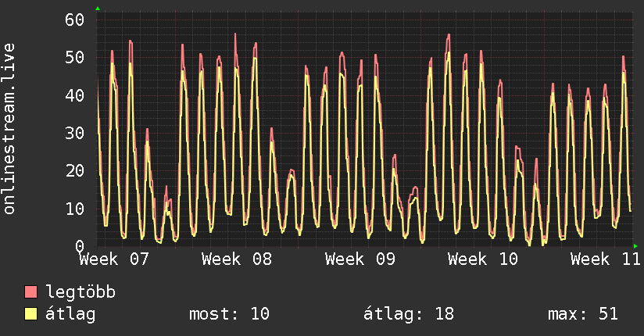
Task: Click the 60 y-axis tick label
Action: click(x=74, y=20)
